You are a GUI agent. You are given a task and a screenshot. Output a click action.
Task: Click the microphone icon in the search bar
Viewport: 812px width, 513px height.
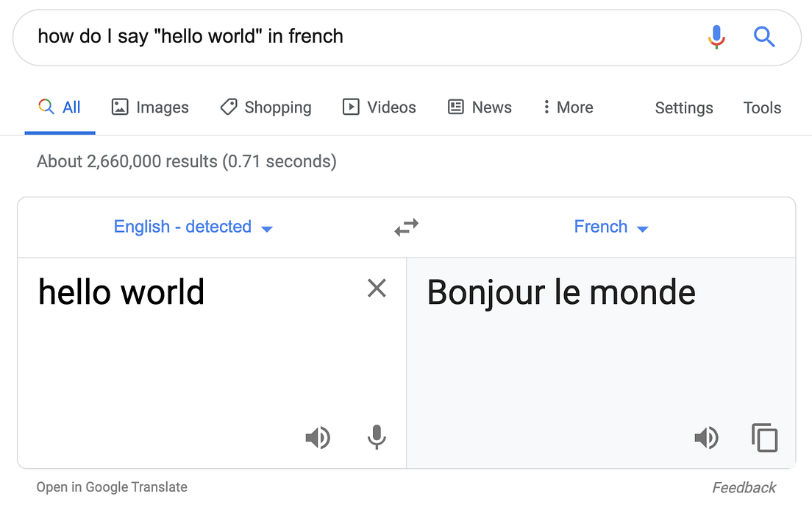tap(716, 37)
